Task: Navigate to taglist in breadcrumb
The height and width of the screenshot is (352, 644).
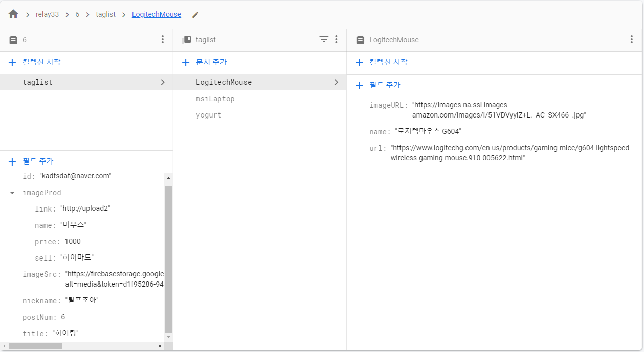Action: [106, 14]
